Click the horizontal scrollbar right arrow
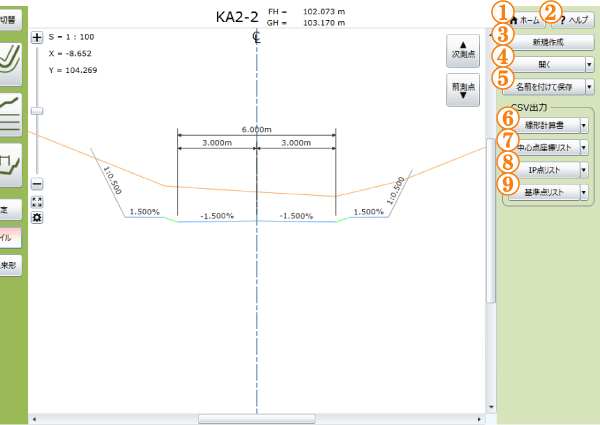The width and height of the screenshot is (600, 425). (479, 419)
